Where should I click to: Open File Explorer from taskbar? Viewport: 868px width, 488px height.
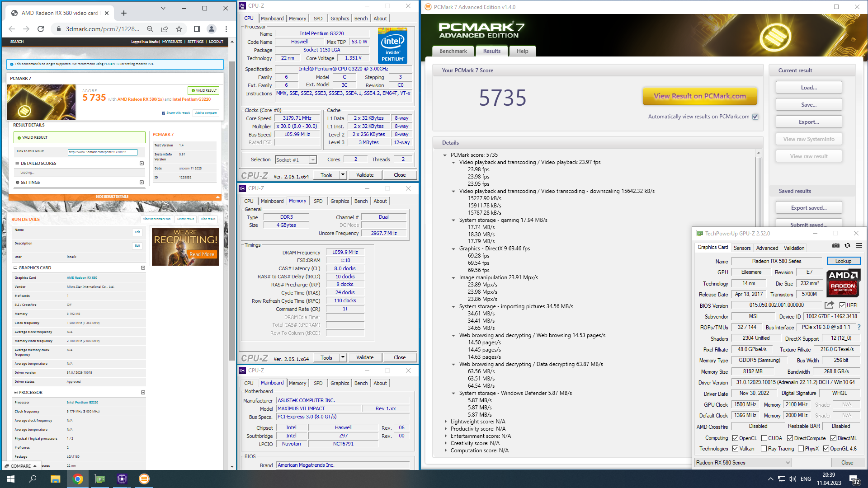[x=55, y=479]
